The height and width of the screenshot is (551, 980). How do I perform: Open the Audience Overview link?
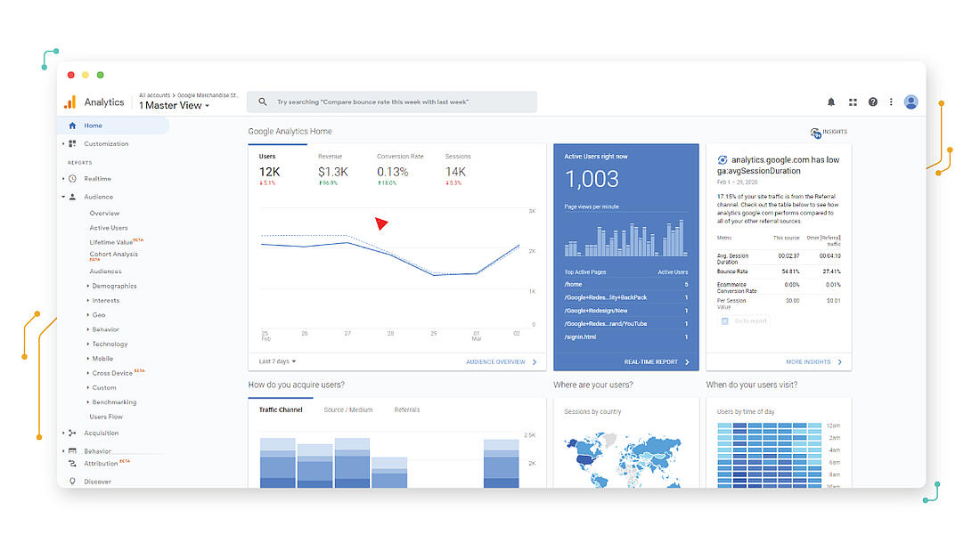click(495, 361)
